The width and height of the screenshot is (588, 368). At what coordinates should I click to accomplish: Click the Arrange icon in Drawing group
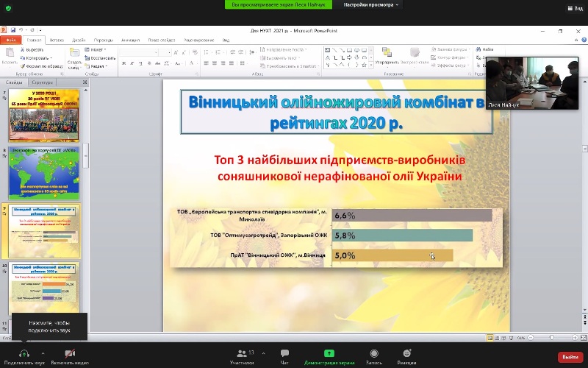pyautogui.click(x=387, y=52)
